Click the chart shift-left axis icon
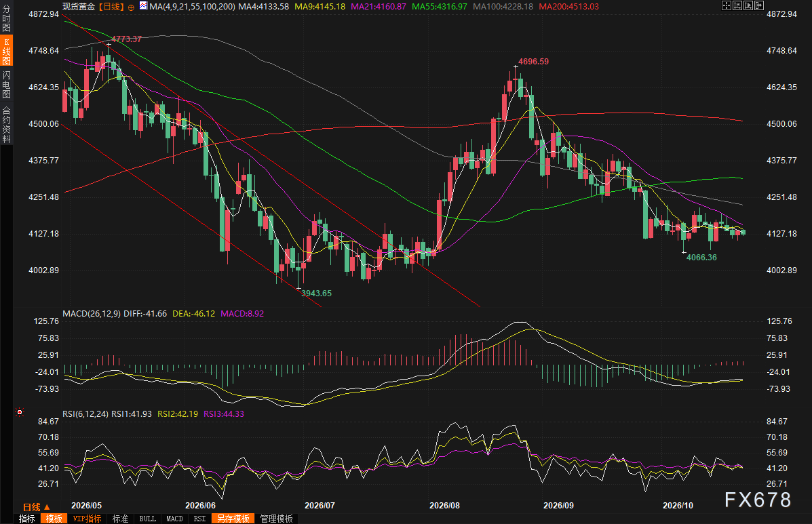This screenshot has height=524, width=812. (x=737, y=5)
